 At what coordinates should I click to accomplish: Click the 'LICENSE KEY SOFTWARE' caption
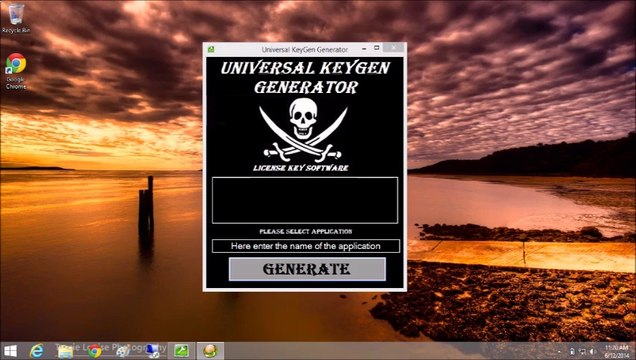pyautogui.click(x=301, y=168)
